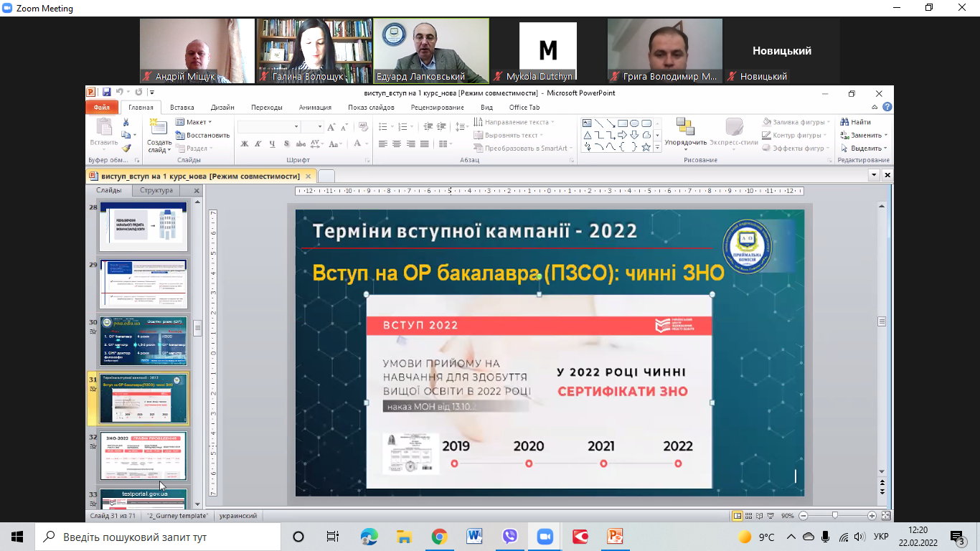Expand the shapes gallery more arrow

tap(658, 147)
